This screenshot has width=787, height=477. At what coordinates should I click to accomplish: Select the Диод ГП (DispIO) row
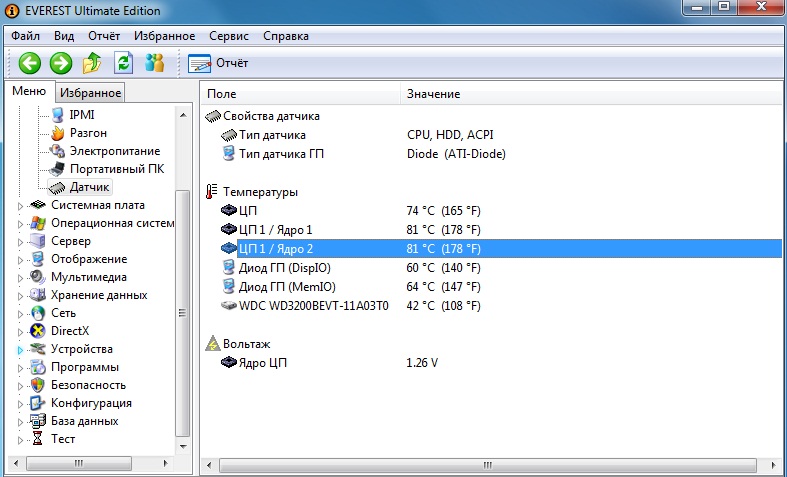pos(492,268)
